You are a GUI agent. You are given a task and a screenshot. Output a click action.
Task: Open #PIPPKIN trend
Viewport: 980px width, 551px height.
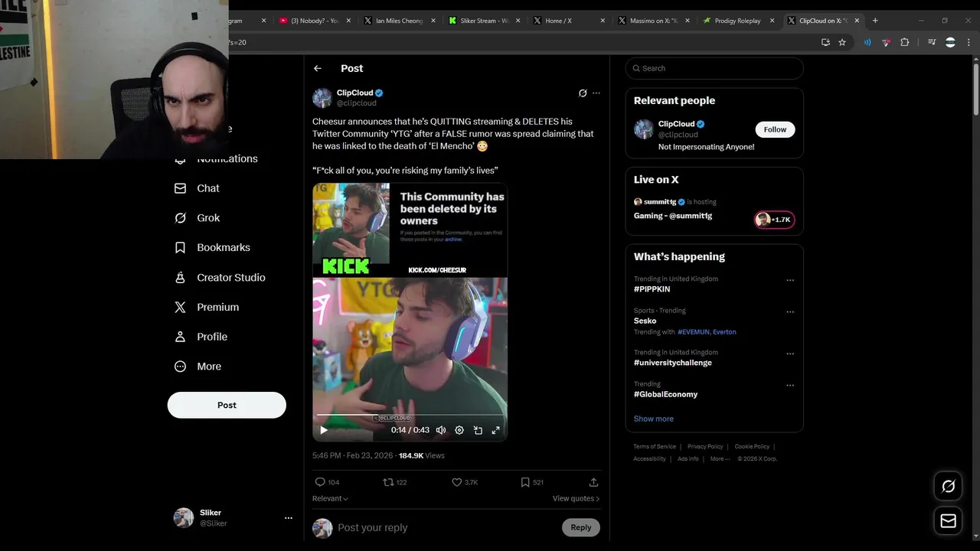coord(652,289)
